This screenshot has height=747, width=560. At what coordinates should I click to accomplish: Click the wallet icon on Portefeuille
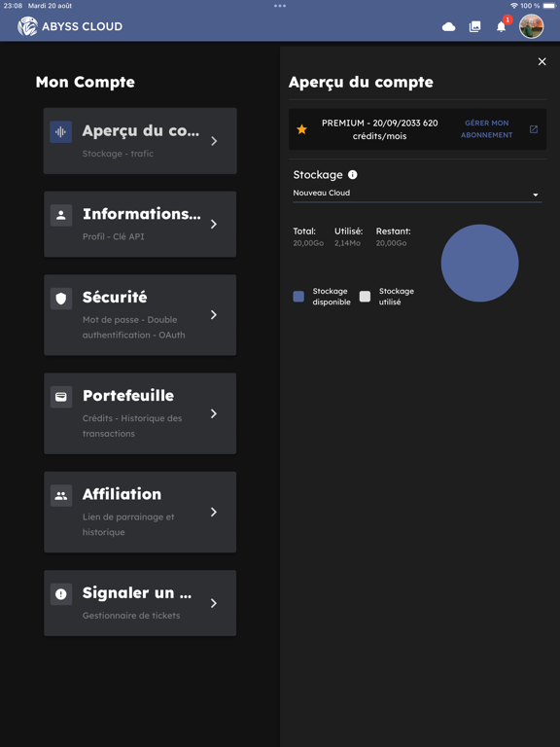tap(61, 397)
